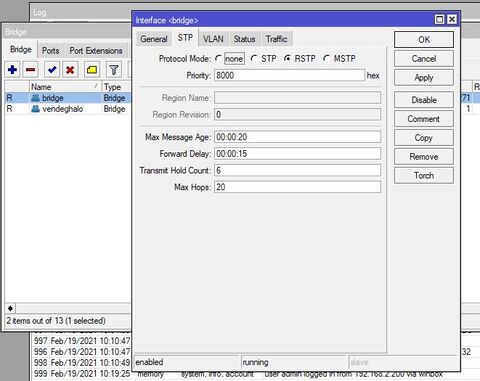Set Protocol Mode to STP
Image resolution: width=480 pixels, height=381 pixels.
254,59
